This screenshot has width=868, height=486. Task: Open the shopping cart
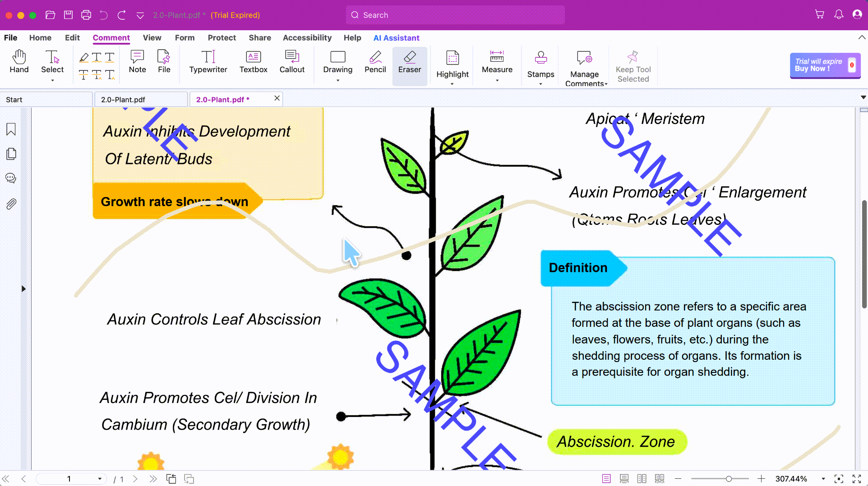pos(819,14)
